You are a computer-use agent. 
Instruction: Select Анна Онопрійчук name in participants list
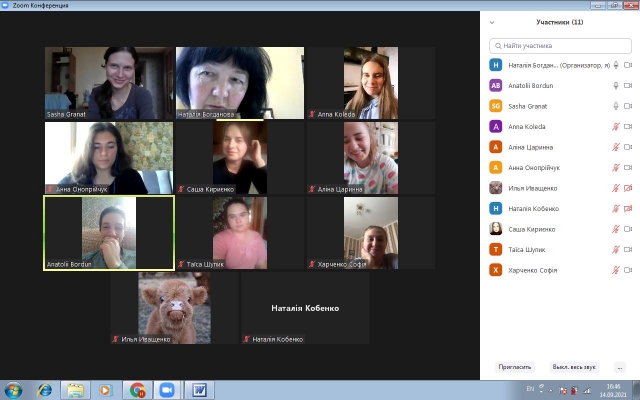coord(534,168)
